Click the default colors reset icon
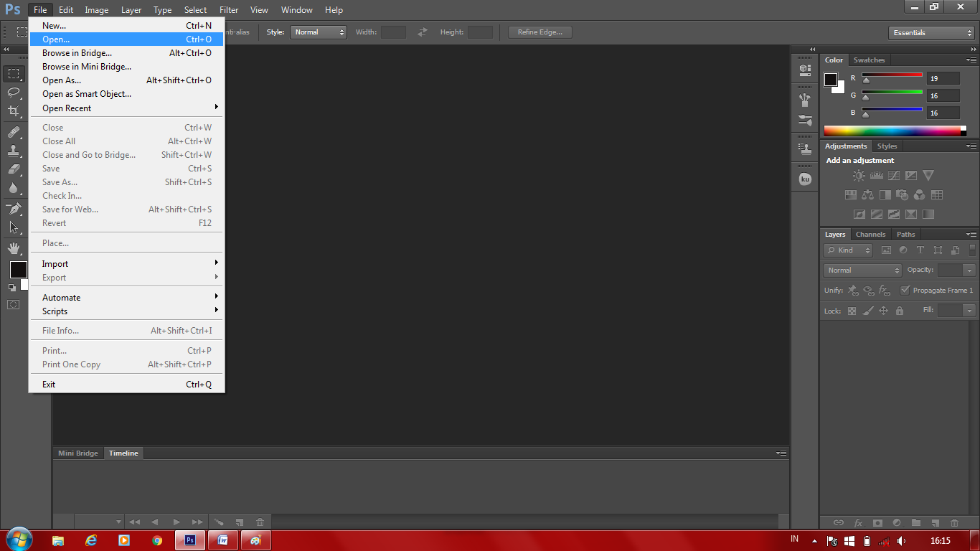 tap(11, 287)
